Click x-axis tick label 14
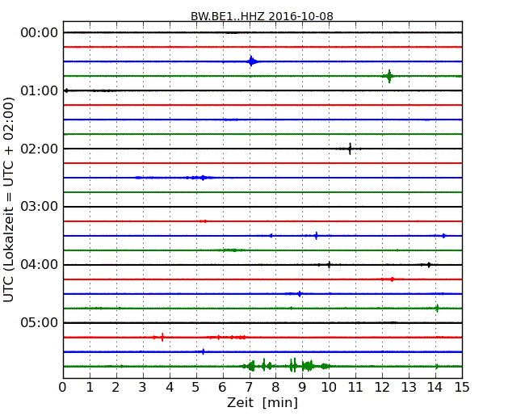Image resolution: width=525 pixels, height=420 pixels. coord(435,387)
